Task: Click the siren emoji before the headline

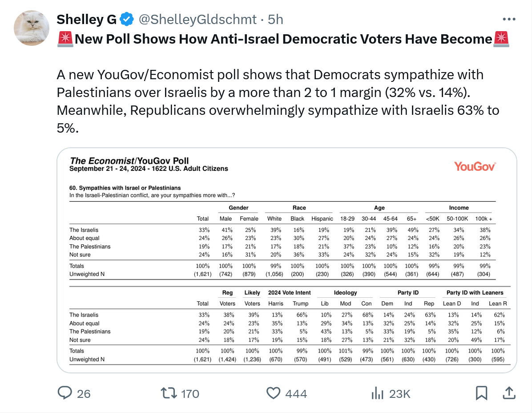Action: coord(65,40)
